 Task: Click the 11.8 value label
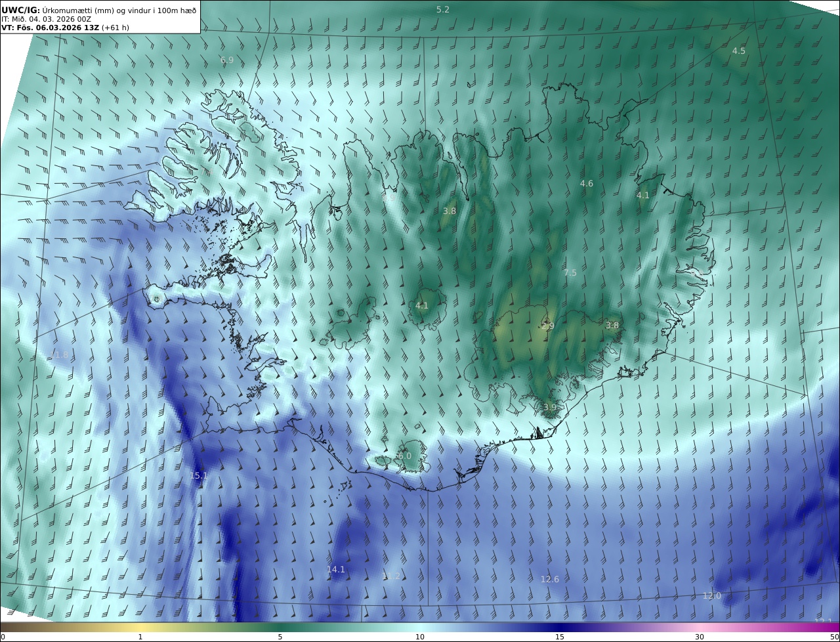[x=59, y=355]
